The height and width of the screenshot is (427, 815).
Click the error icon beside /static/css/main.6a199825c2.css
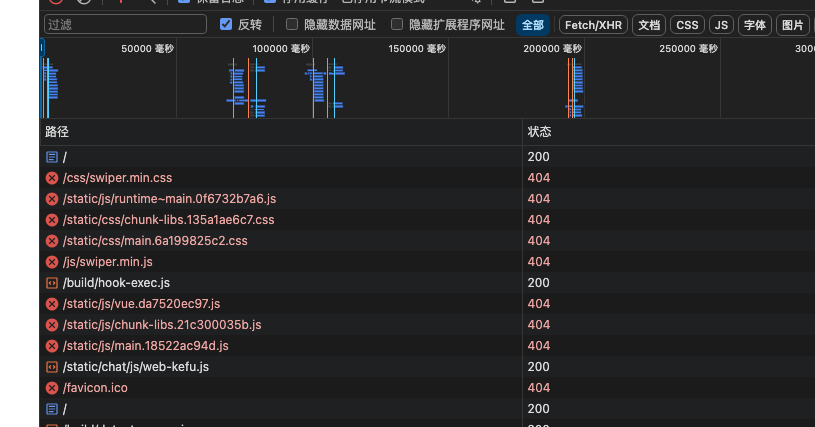point(51,241)
